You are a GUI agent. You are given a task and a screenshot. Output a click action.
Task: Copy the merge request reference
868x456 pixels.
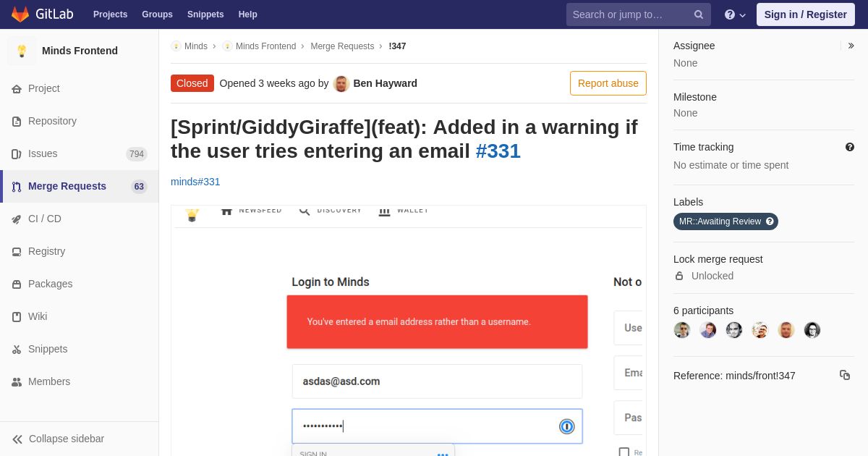(845, 375)
